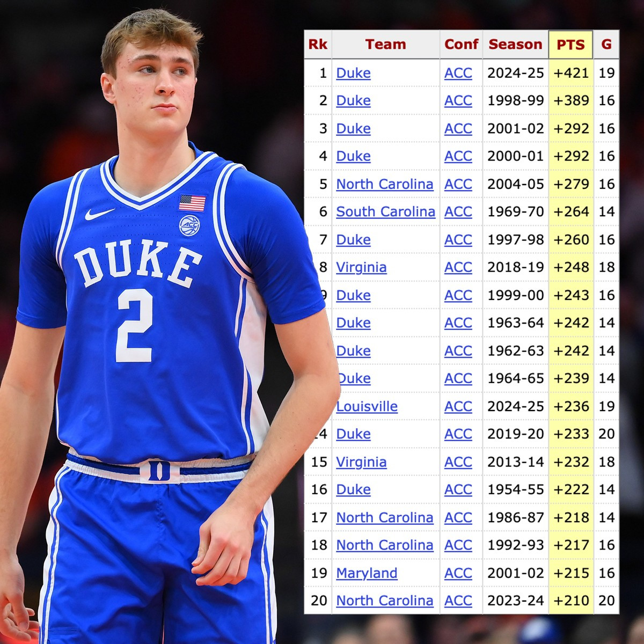This screenshot has width=644, height=644.
Task: Open the Duke link in the 1997-98 row
Action: pos(353,240)
